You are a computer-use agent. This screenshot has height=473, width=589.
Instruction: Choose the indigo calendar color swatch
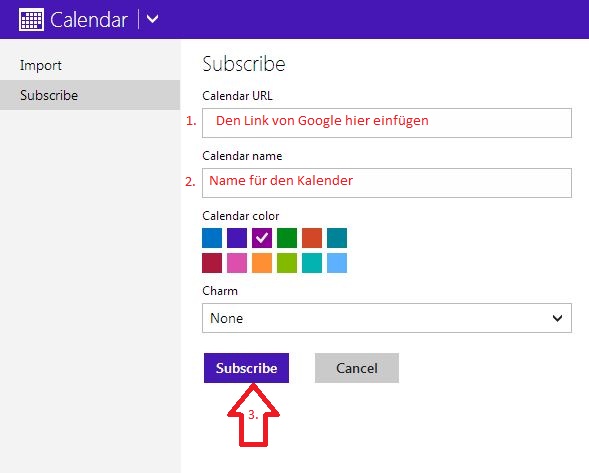tap(237, 238)
